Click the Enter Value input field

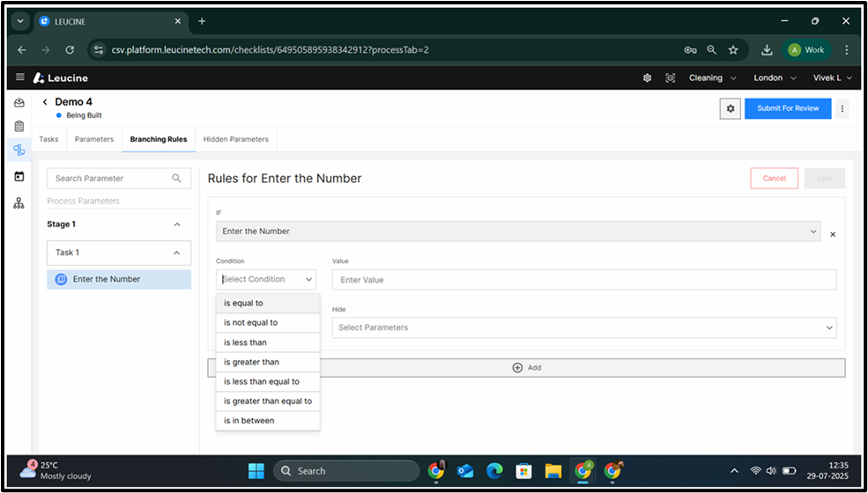[x=583, y=280]
